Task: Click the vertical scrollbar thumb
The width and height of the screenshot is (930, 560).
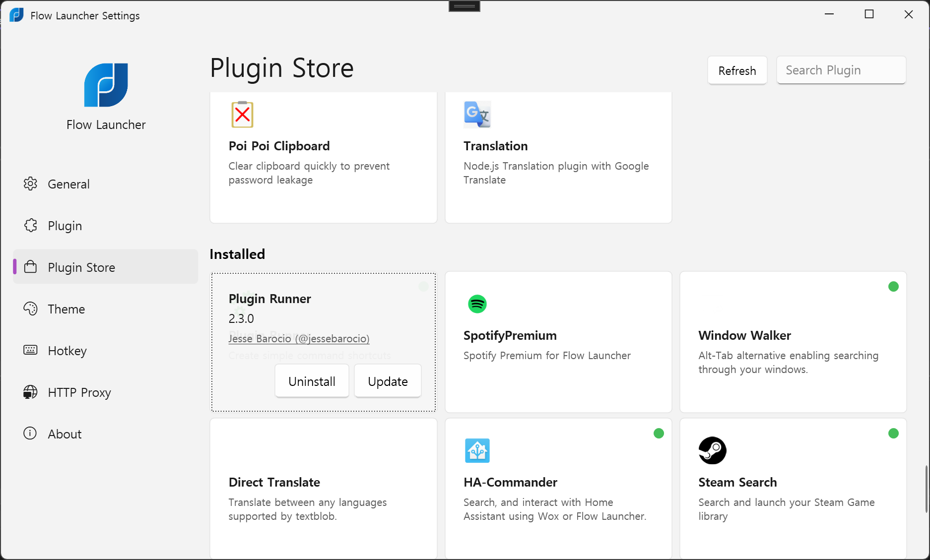Action: [926, 489]
